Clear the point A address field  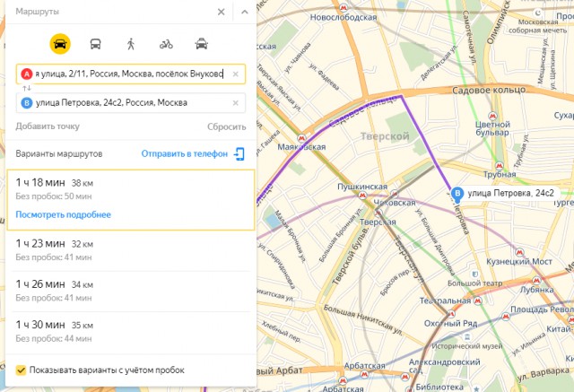pyautogui.click(x=235, y=74)
